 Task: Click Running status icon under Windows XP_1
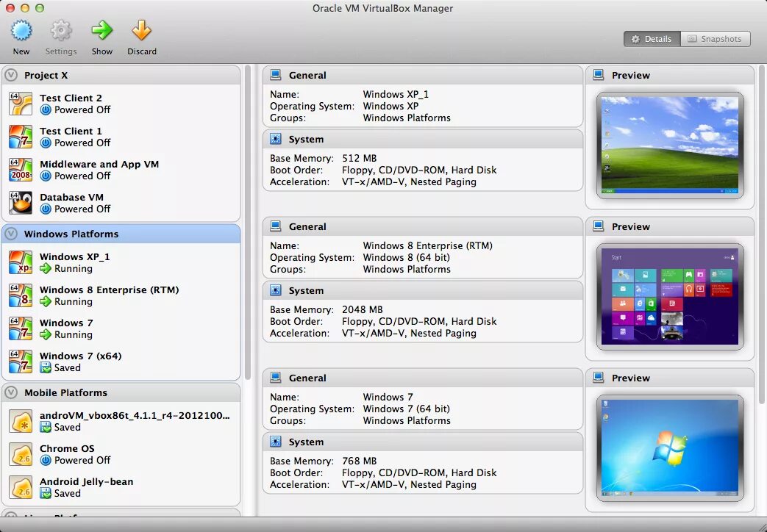coord(46,268)
